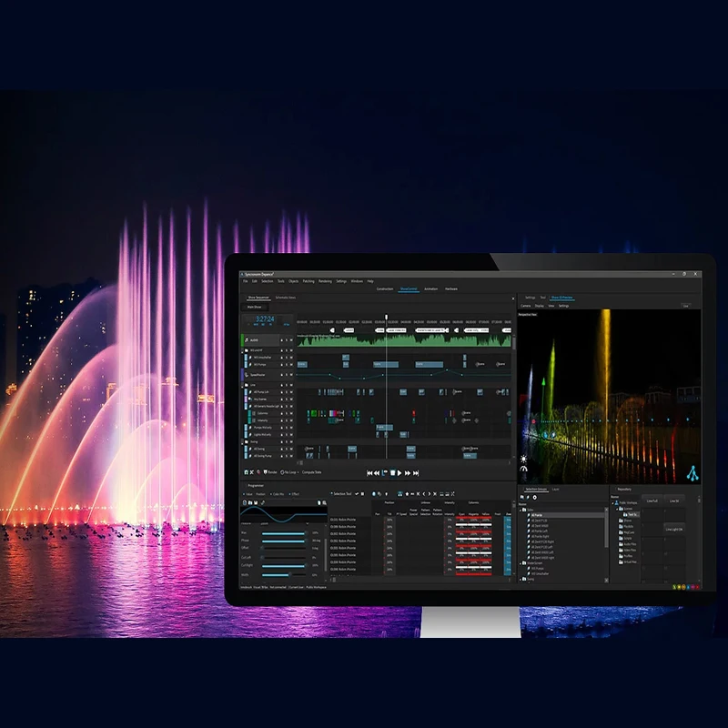Click the red record icon below the sequencer
Screen dimensions: 728x728
[258, 472]
